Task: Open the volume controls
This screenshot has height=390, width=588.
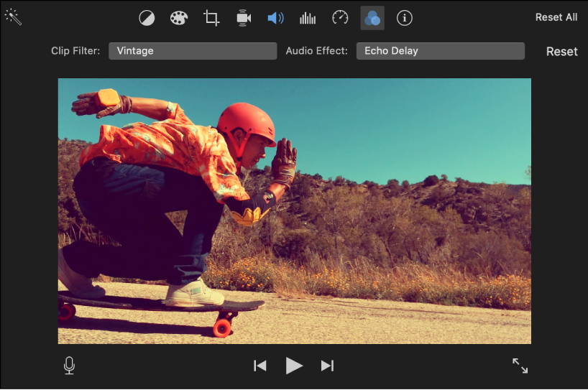Action: pyautogui.click(x=275, y=18)
